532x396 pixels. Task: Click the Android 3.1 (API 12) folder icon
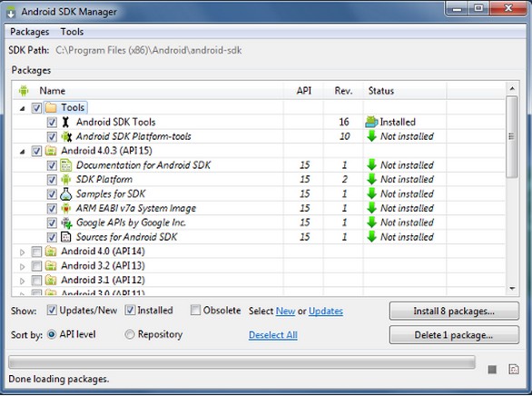tap(51, 281)
